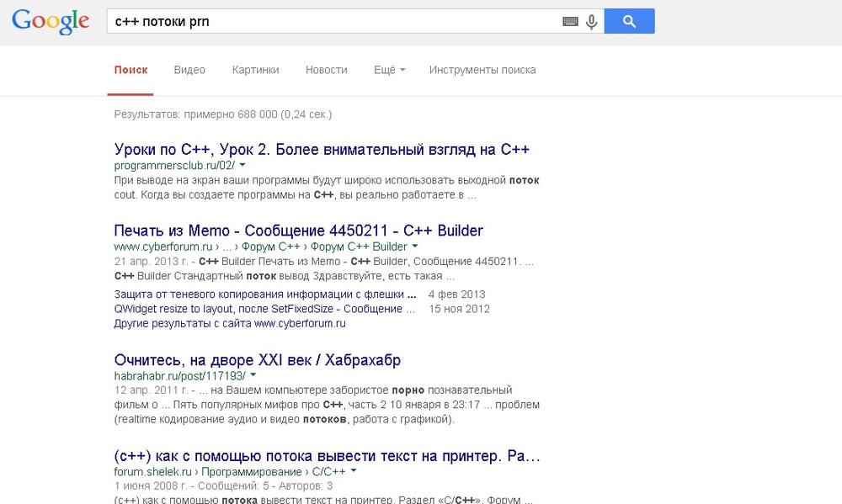Switch to the Картинки tab

(x=256, y=70)
